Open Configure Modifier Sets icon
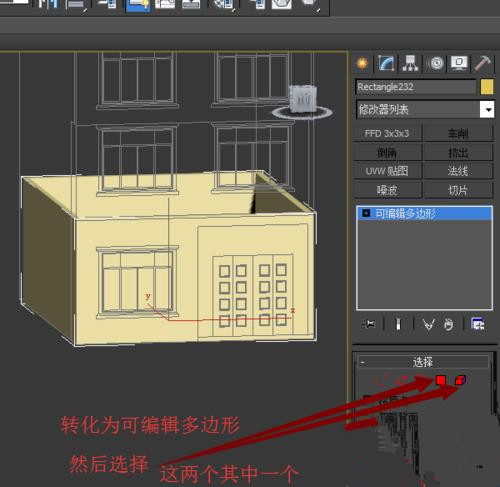500x487 pixels. pyautogui.click(x=478, y=324)
